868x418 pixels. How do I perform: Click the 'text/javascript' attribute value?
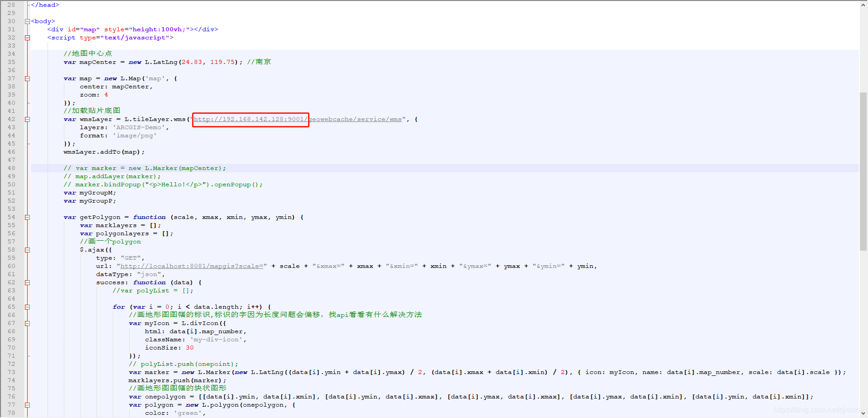tap(135, 38)
